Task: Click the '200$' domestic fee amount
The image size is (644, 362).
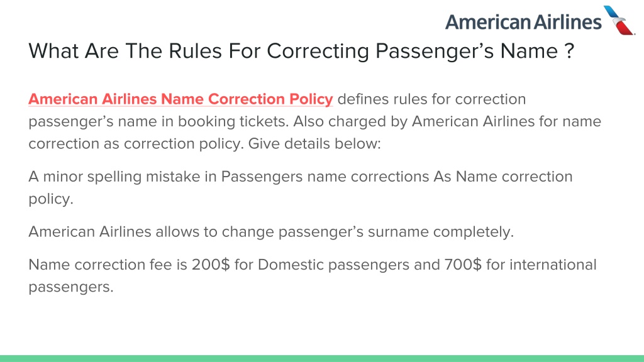Action: pos(211,265)
